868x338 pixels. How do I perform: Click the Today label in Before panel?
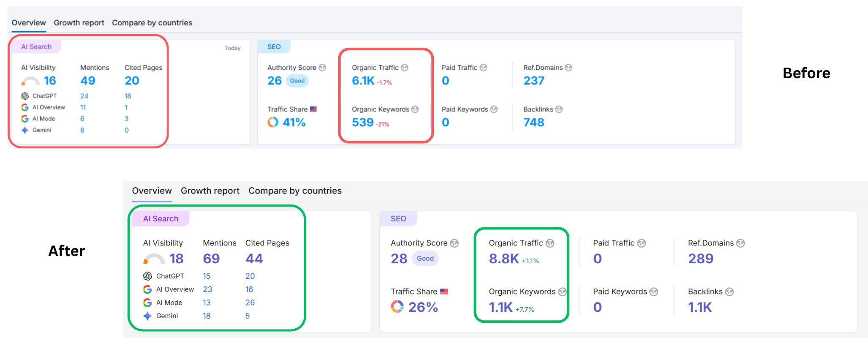tap(232, 48)
